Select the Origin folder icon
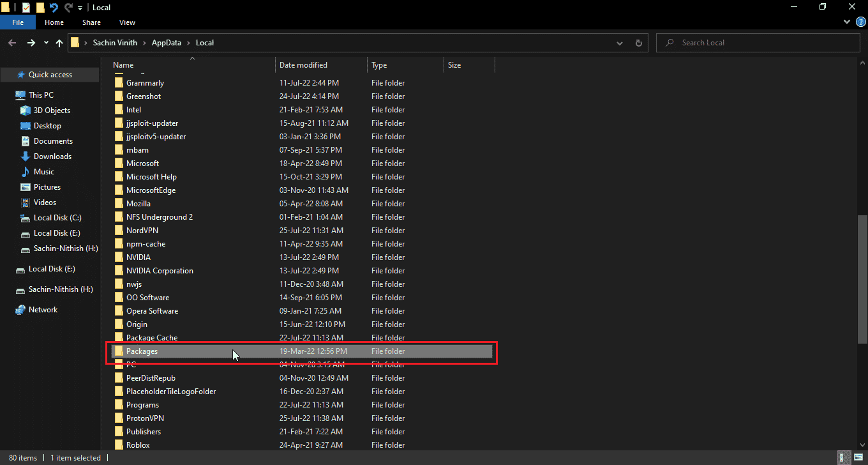 (118, 324)
